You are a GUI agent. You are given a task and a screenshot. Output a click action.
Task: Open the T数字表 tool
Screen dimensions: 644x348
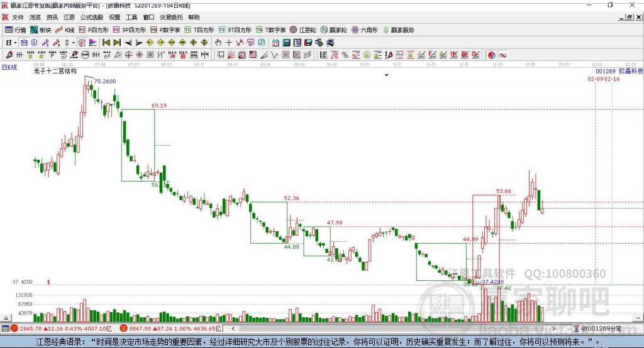tap(270, 30)
